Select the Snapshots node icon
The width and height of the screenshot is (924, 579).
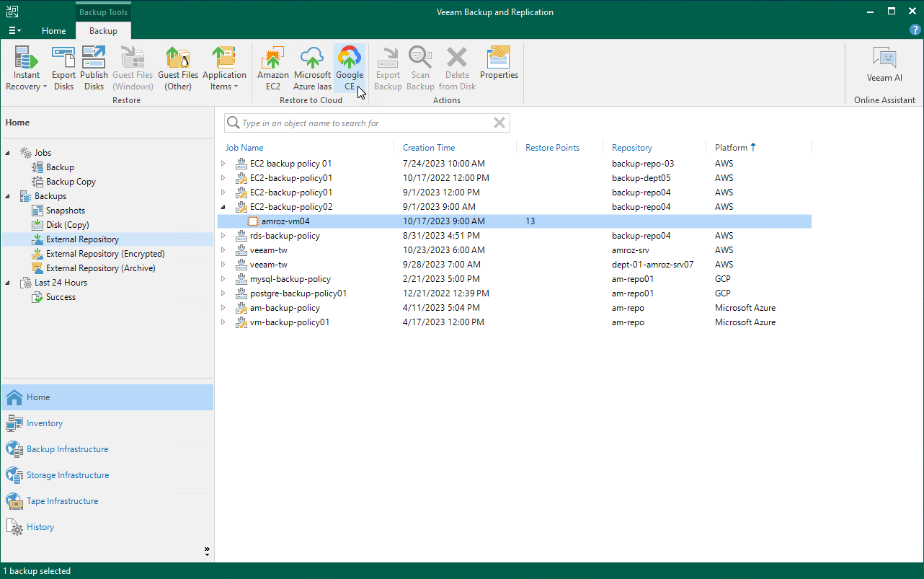38,211
